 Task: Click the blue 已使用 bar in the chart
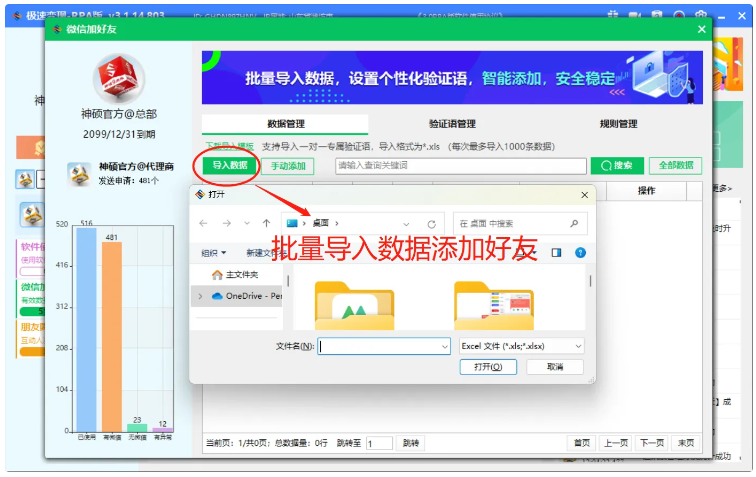point(86,330)
